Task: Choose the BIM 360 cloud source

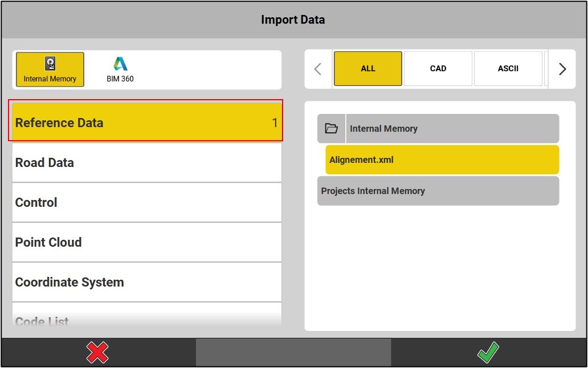Action: 120,69
